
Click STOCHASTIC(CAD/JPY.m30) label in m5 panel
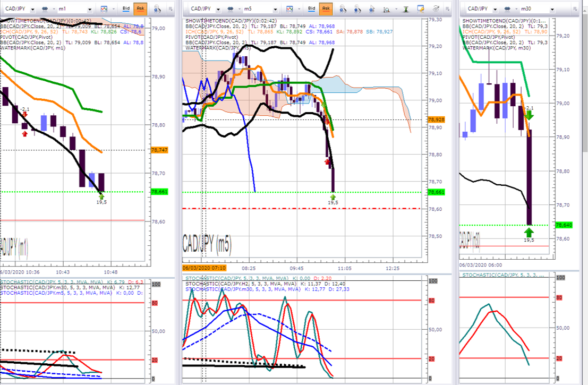tap(243, 289)
